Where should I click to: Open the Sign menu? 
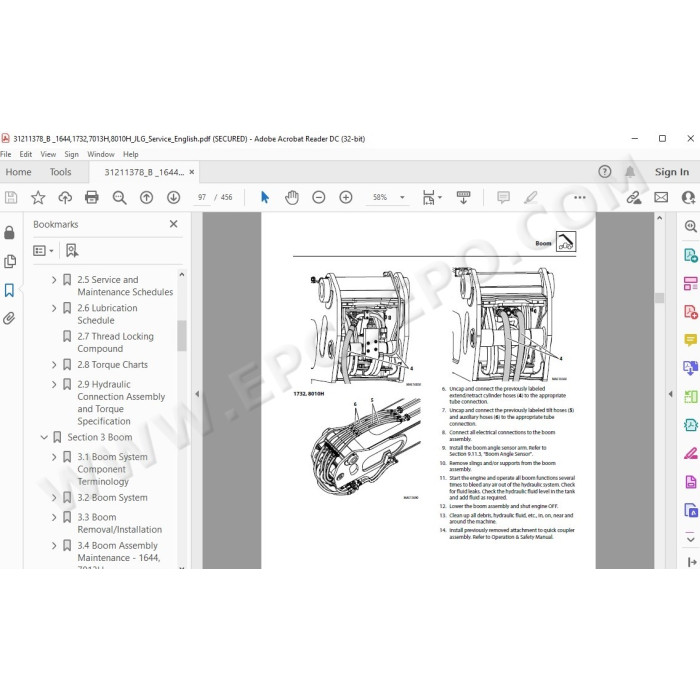71,154
